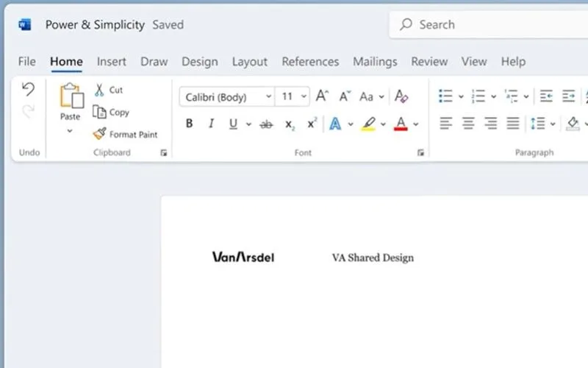The height and width of the screenshot is (368, 588).
Task: Switch to the View tab
Action: click(474, 61)
